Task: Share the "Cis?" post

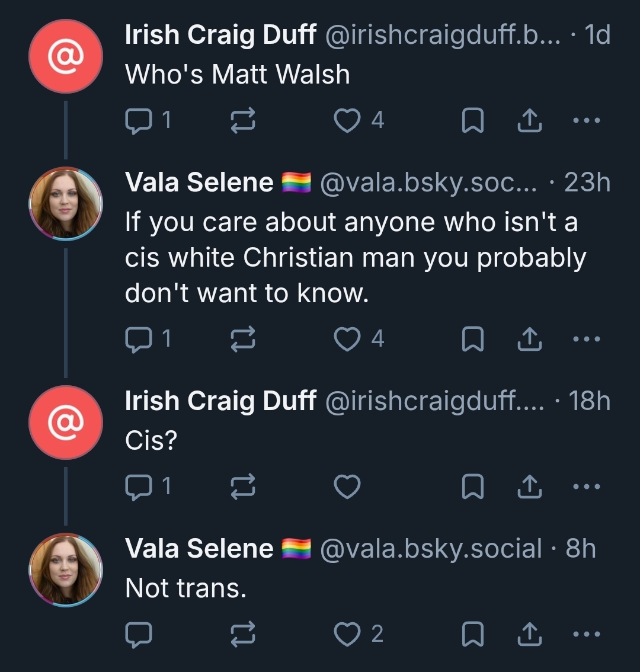Action: pyautogui.click(x=529, y=487)
